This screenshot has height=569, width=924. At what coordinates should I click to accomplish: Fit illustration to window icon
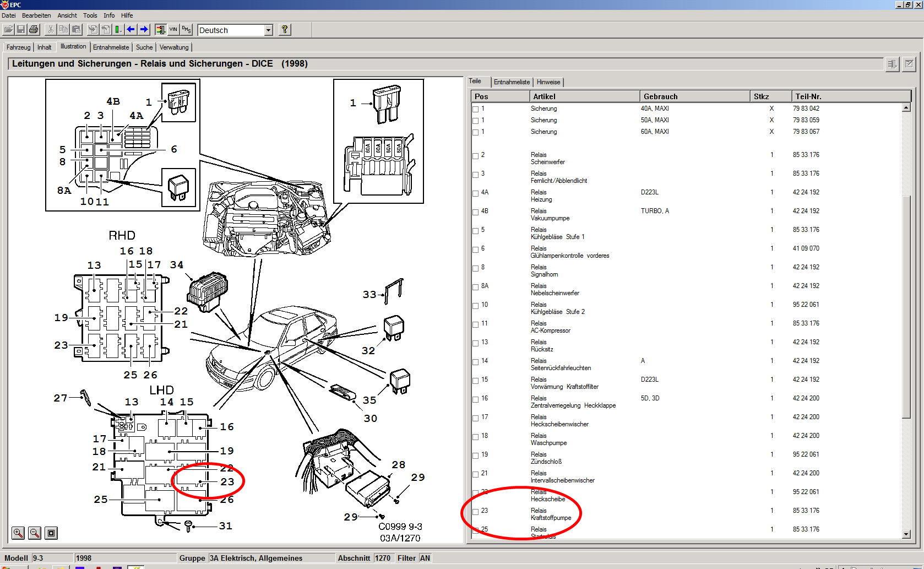[x=51, y=533]
